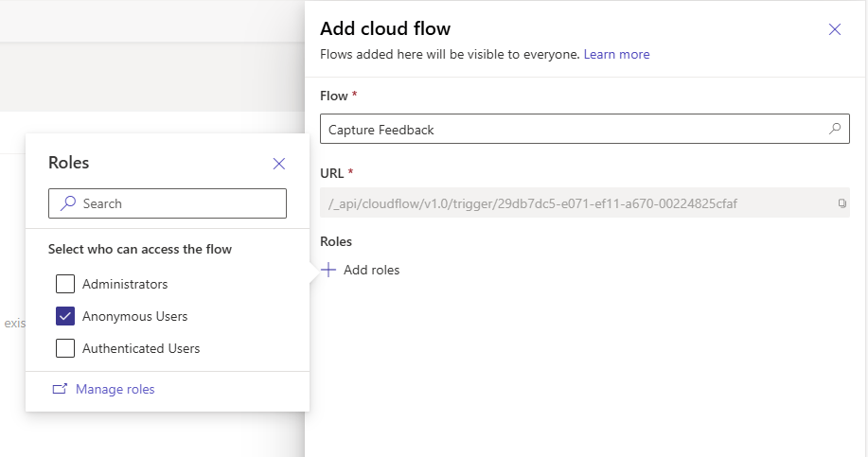Close the Roles popup
The width and height of the screenshot is (868, 457).
pyautogui.click(x=278, y=164)
